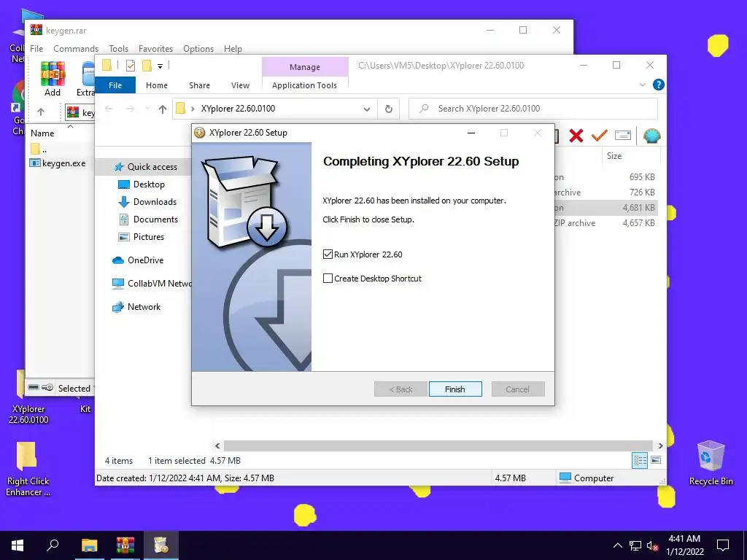Viewport: 747px width, 560px height.
Task: Enable the Create Desktop Shortcut checkbox
Action: pos(328,278)
